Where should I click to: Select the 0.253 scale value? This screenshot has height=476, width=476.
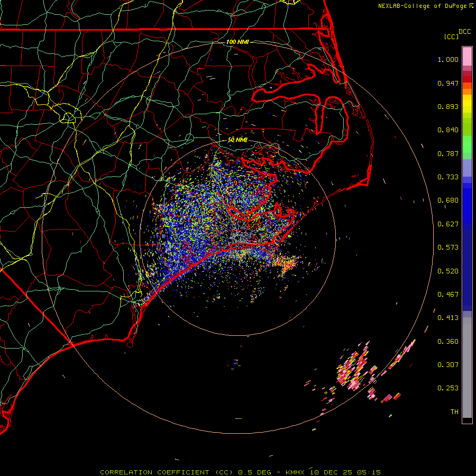pos(448,388)
